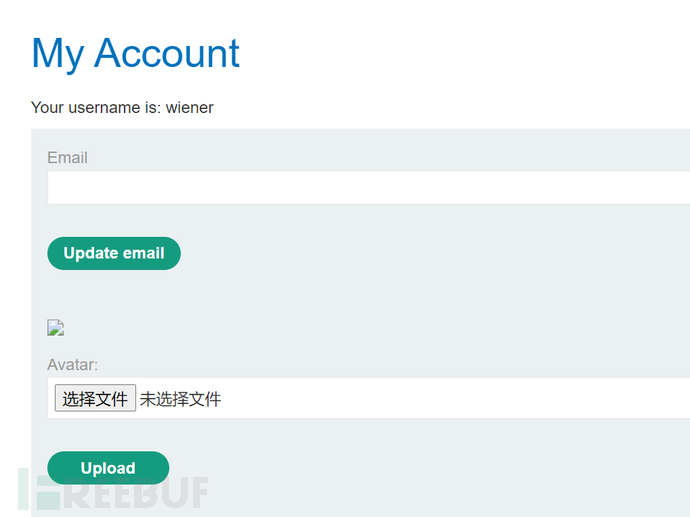Focus the Email text field
Image resolution: width=690 pixels, height=517 pixels.
(x=368, y=187)
